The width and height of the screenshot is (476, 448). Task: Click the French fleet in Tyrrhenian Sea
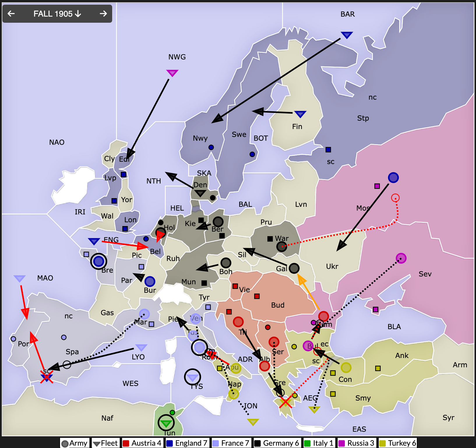(192, 378)
